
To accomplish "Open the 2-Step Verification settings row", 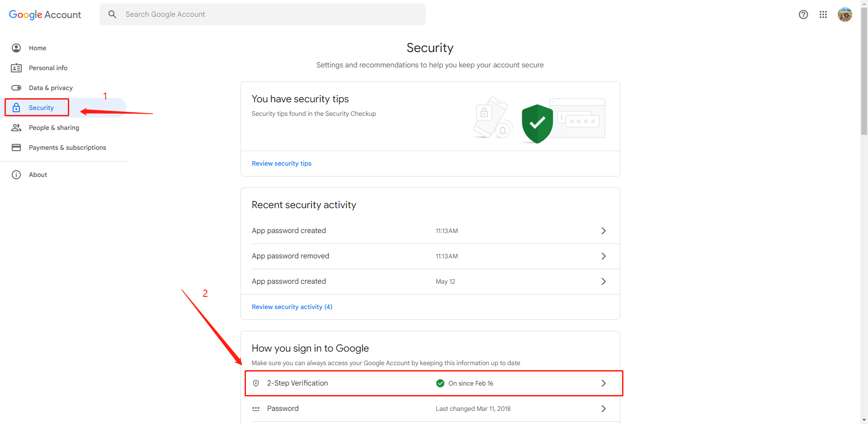I will (433, 383).
